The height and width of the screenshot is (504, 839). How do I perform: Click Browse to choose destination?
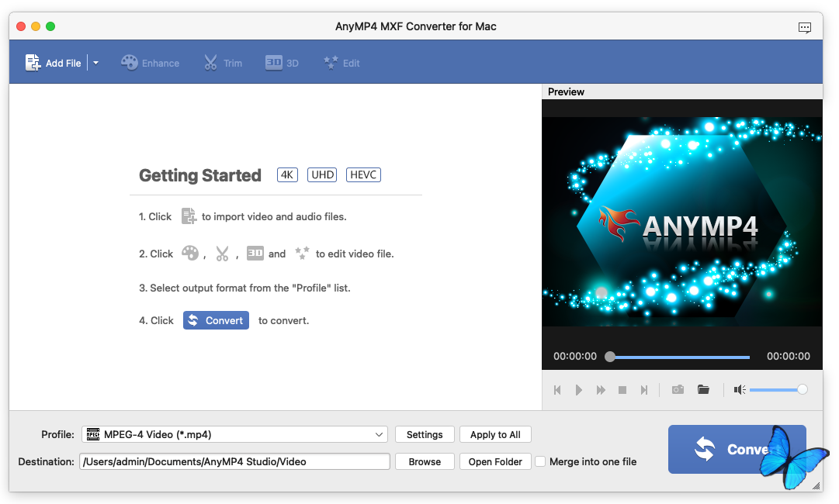coord(425,461)
